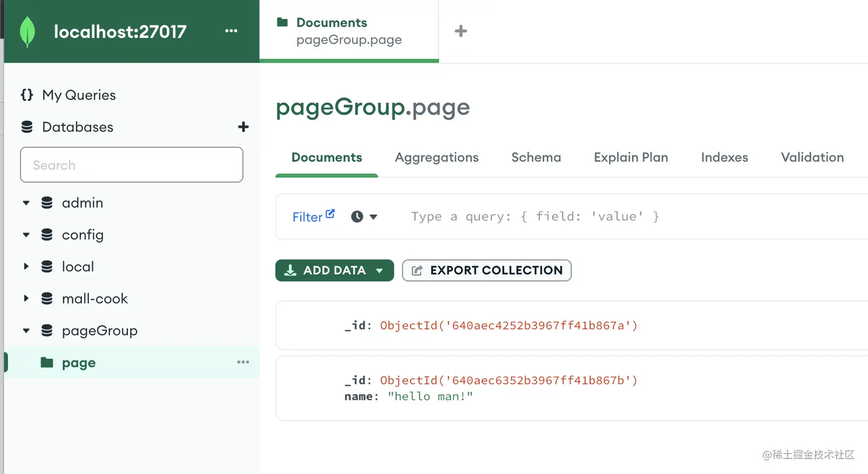The height and width of the screenshot is (474, 868).
Task: Select the config database name
Action: (x=83, y=235)
